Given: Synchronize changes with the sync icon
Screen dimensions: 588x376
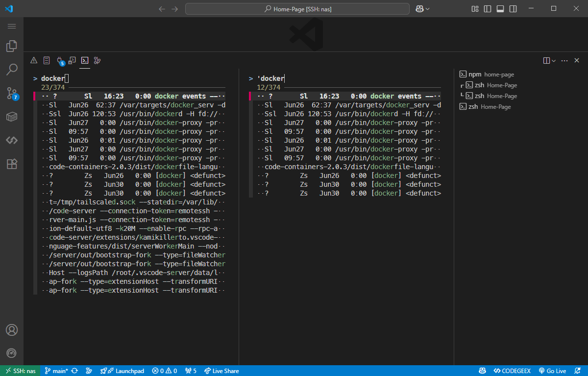Looking at the screenshot, I should [74, 371].
